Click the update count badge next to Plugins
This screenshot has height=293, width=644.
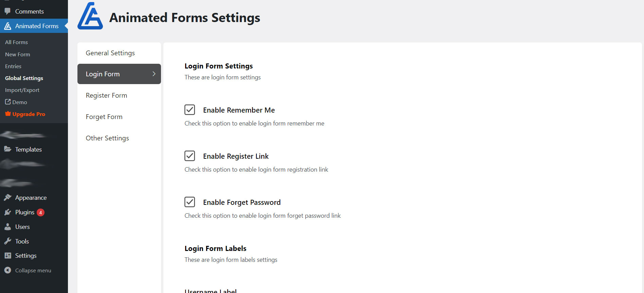coord(40,212)
